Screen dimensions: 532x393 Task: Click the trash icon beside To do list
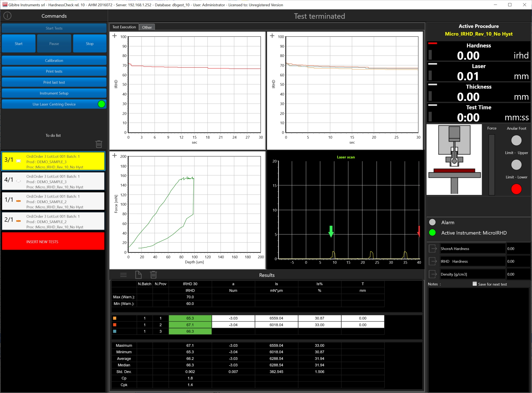99,144
